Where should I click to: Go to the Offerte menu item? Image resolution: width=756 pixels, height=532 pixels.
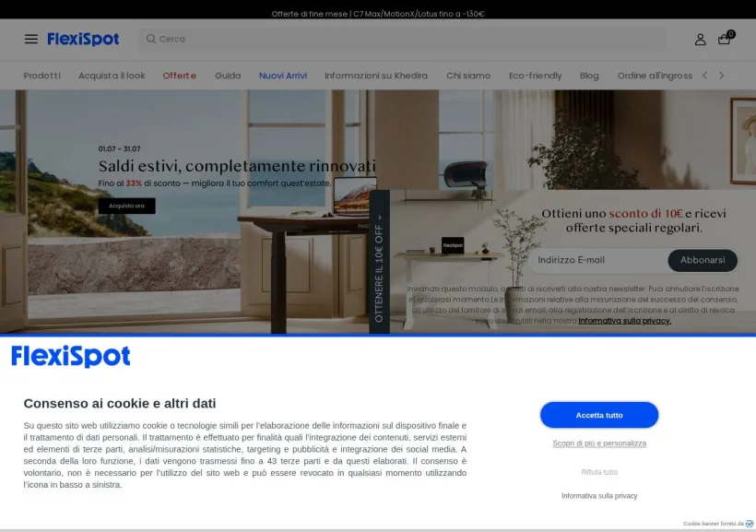tap(180, 76)
